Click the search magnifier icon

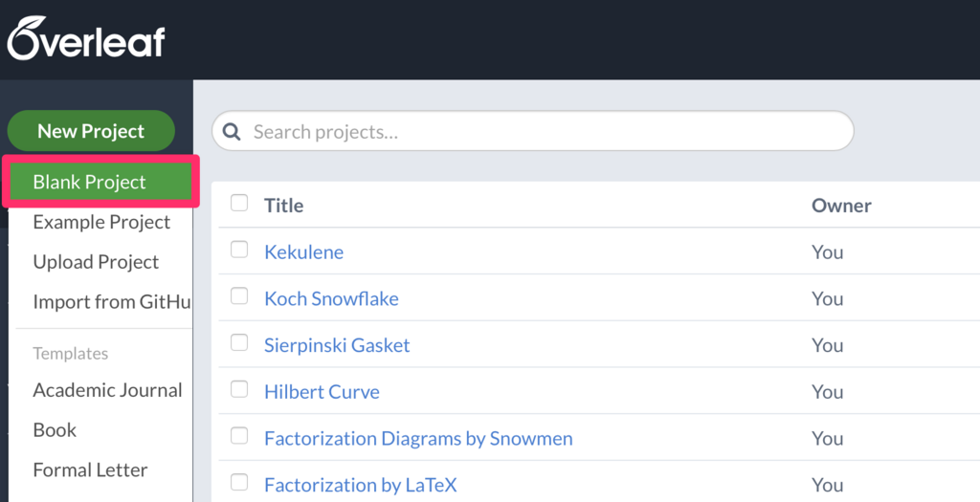(233, 132)
